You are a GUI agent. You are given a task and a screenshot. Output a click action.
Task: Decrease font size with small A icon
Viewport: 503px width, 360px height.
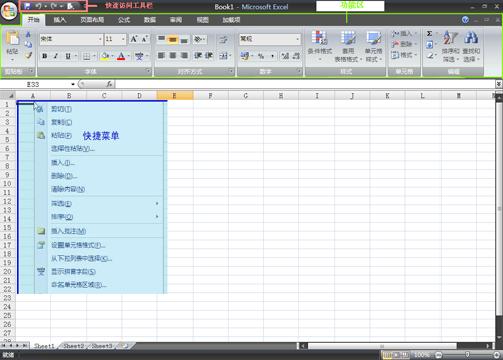coord(145,39)
